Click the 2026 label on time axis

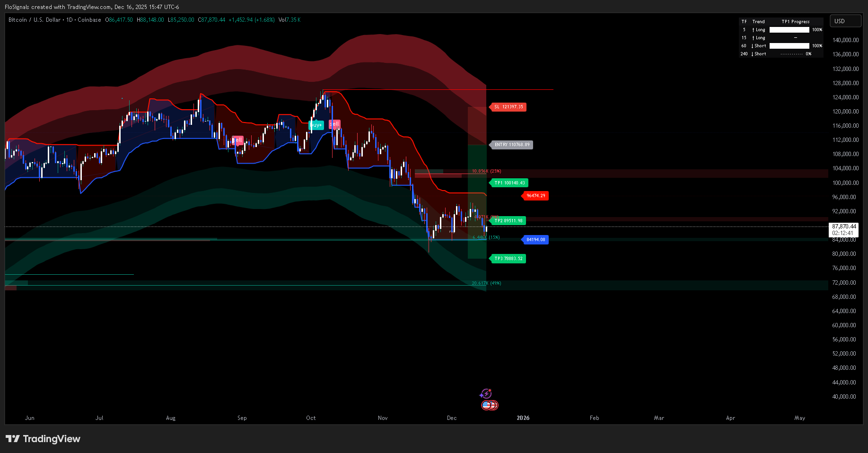pos(523,418)
